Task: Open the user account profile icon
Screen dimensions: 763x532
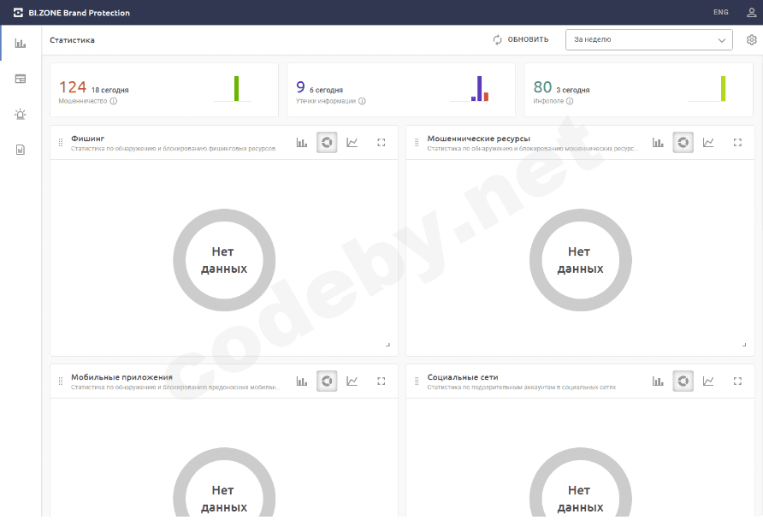Action: [x=751, y=12]
